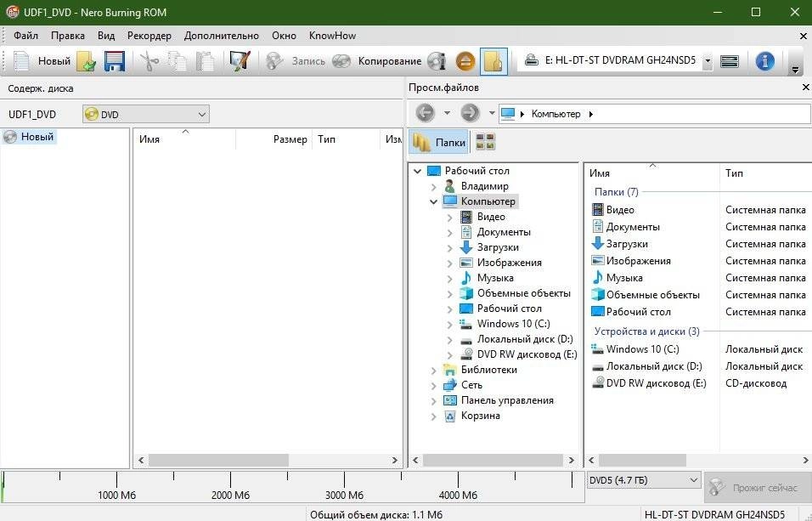Open the Правка menu

pos(68,36)
